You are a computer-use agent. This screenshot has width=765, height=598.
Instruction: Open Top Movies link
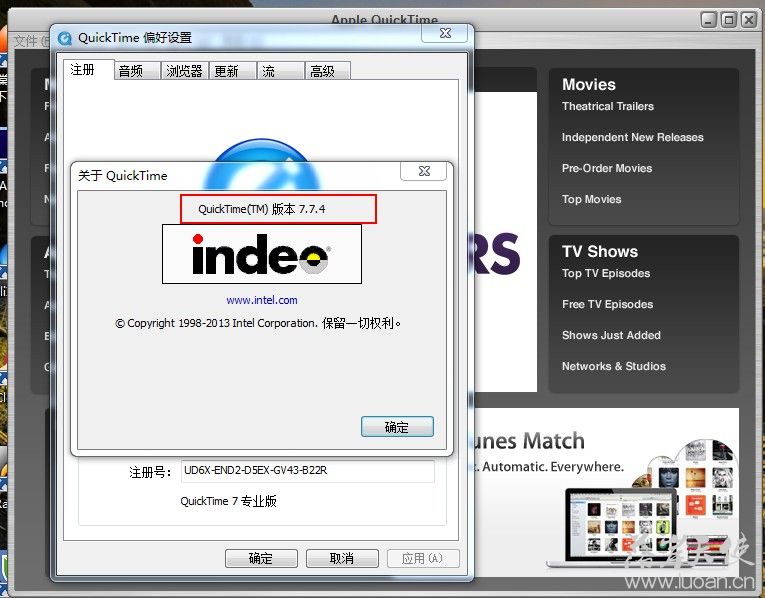(591, 199)
